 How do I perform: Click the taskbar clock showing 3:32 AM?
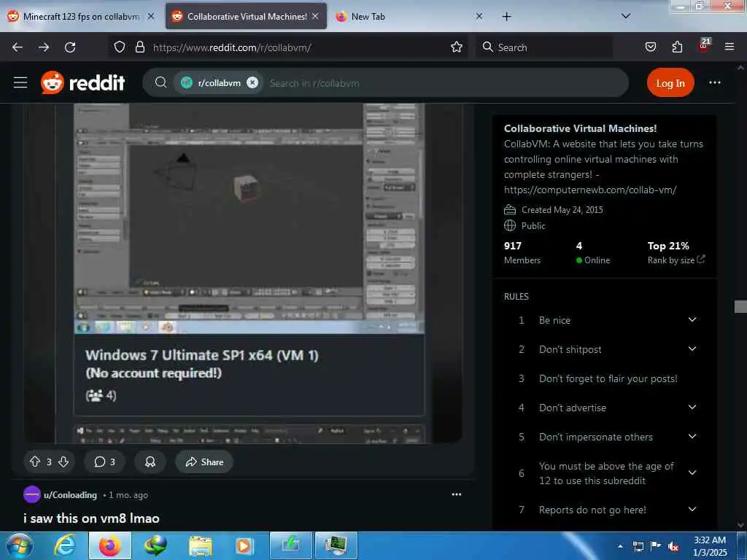pyautogui.click(x=710, y=546)
